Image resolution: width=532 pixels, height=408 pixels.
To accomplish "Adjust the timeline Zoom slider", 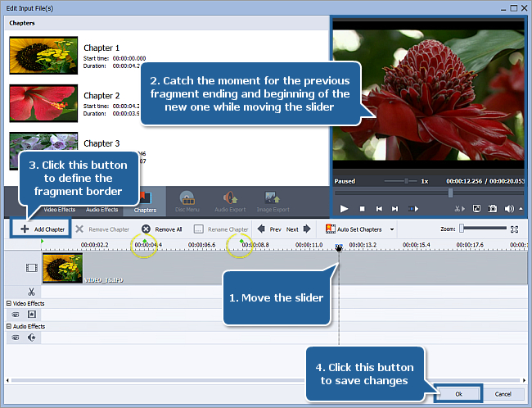I will (462, 229).
